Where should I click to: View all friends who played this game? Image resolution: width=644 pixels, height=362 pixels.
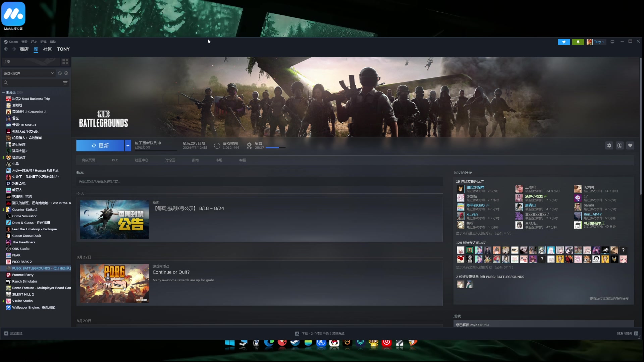click(x=609, y=299)
